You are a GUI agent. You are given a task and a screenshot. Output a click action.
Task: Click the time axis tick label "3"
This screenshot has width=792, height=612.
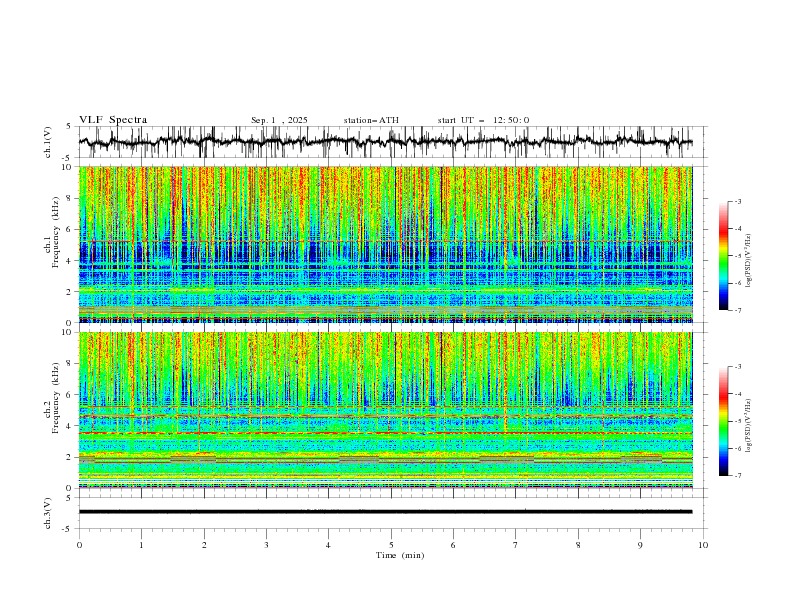pyautogui.click(x=266, y=545)
